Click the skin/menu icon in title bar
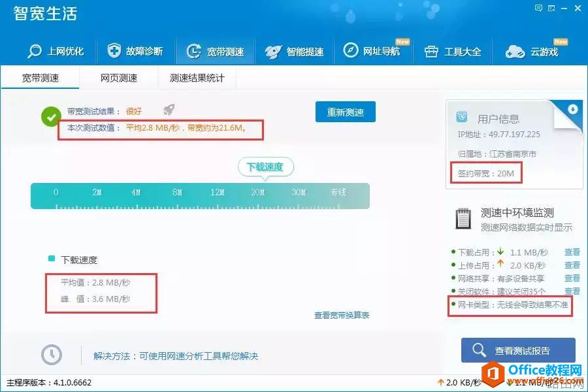 point(551,8)
